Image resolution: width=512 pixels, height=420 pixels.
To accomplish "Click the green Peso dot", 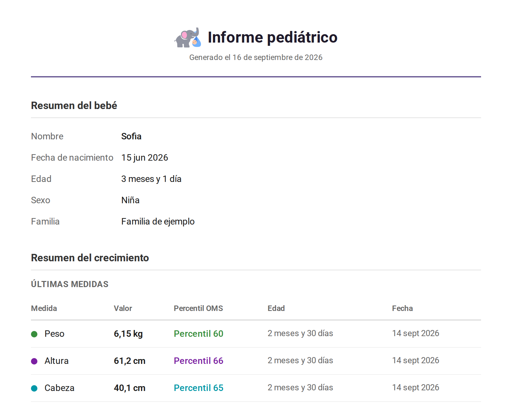I will 34,334.
